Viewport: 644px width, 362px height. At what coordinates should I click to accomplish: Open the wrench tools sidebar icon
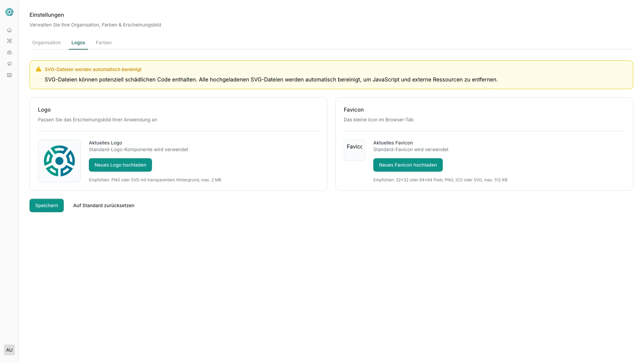tap(9, 41)
